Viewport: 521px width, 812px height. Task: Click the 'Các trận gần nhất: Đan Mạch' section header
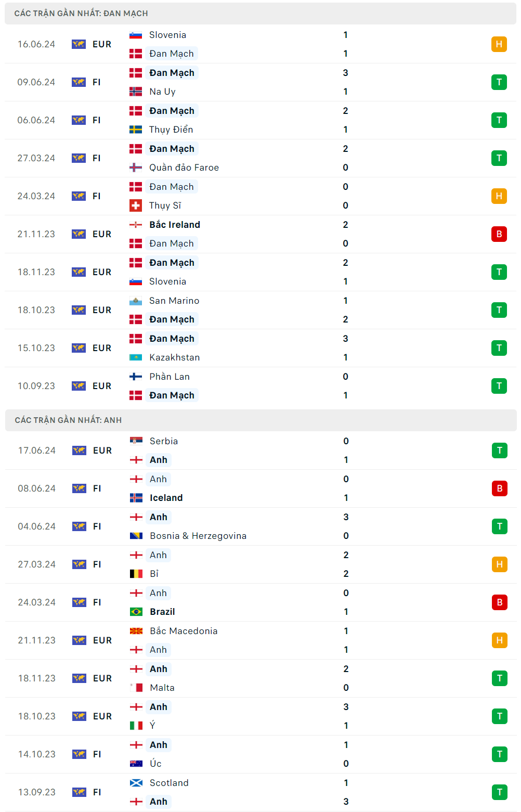pyautogui.click(x=81, y=14)
